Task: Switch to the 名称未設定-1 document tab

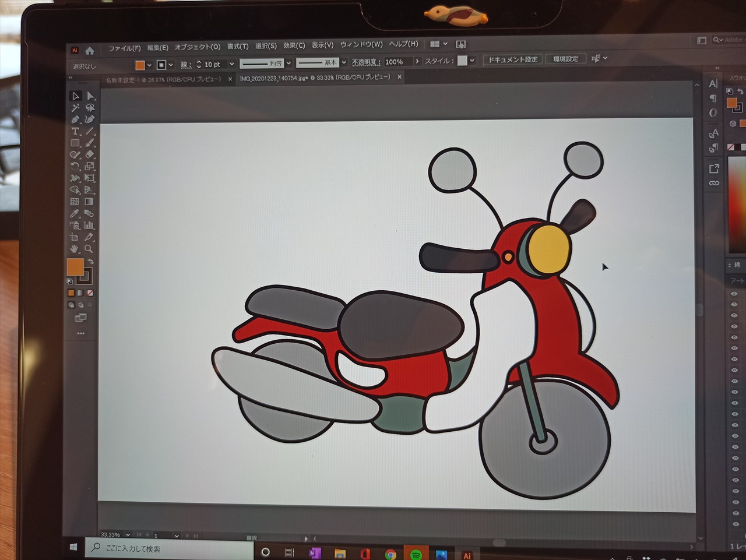Action: point(163,79)
